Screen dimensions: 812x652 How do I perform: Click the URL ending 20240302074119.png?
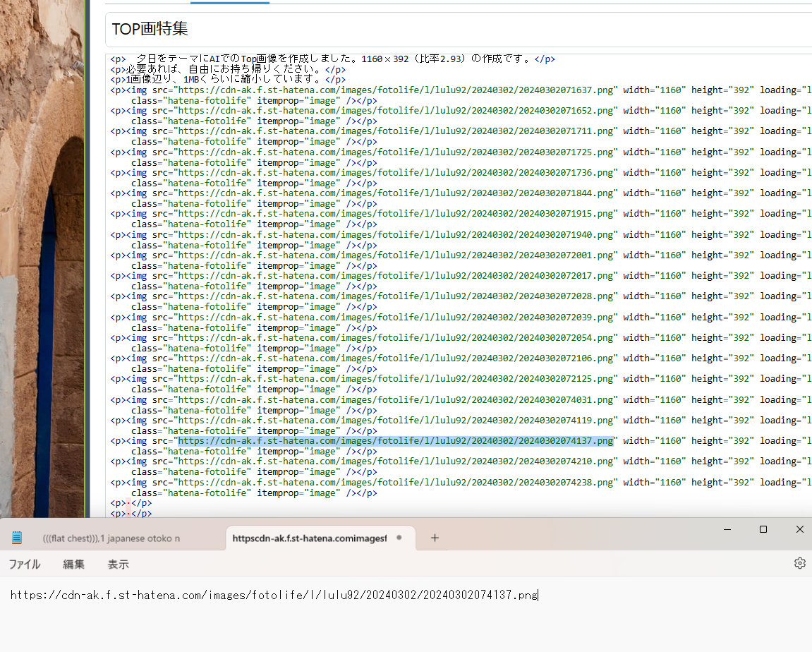coord(396,420)
